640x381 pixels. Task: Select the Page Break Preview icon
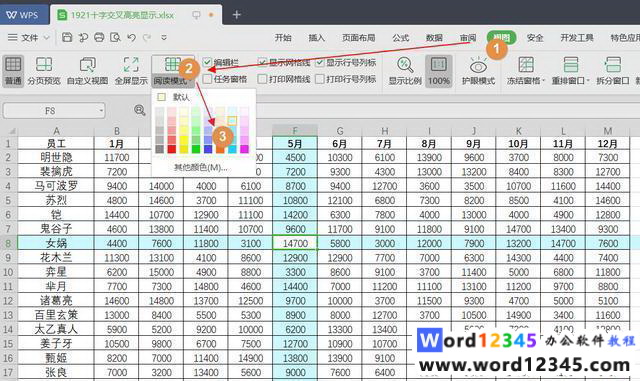[44, 64]
